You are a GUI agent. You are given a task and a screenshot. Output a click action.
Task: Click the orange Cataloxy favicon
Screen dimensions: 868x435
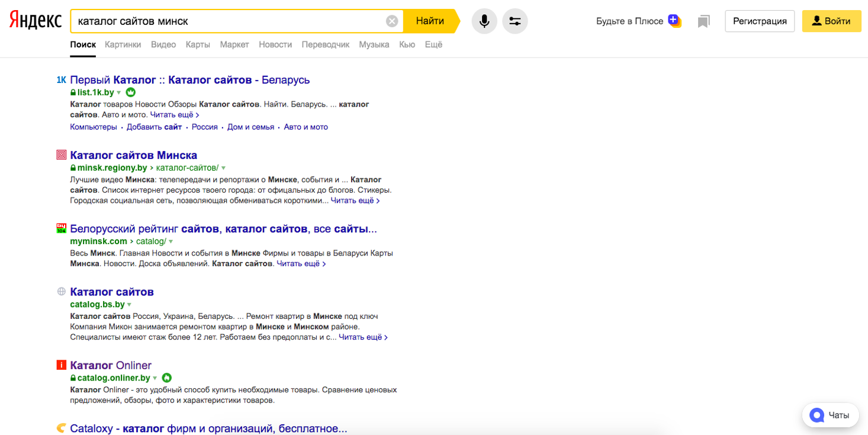coord(61,428)
